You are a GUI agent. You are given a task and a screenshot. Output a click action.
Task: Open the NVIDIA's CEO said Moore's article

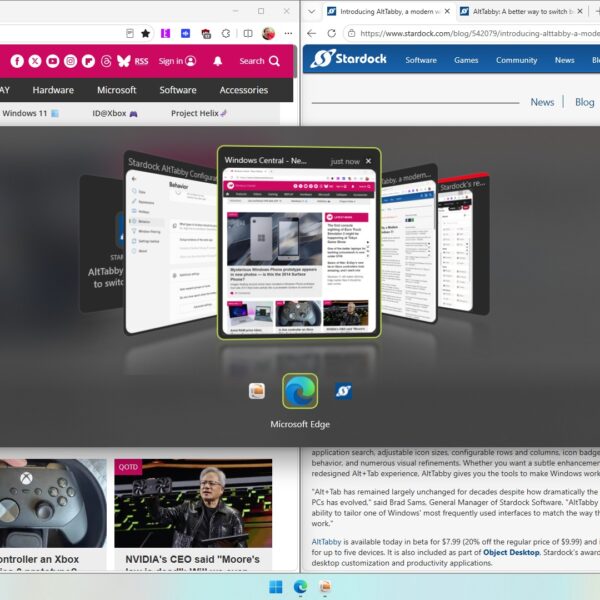click(x=193, y=559)
